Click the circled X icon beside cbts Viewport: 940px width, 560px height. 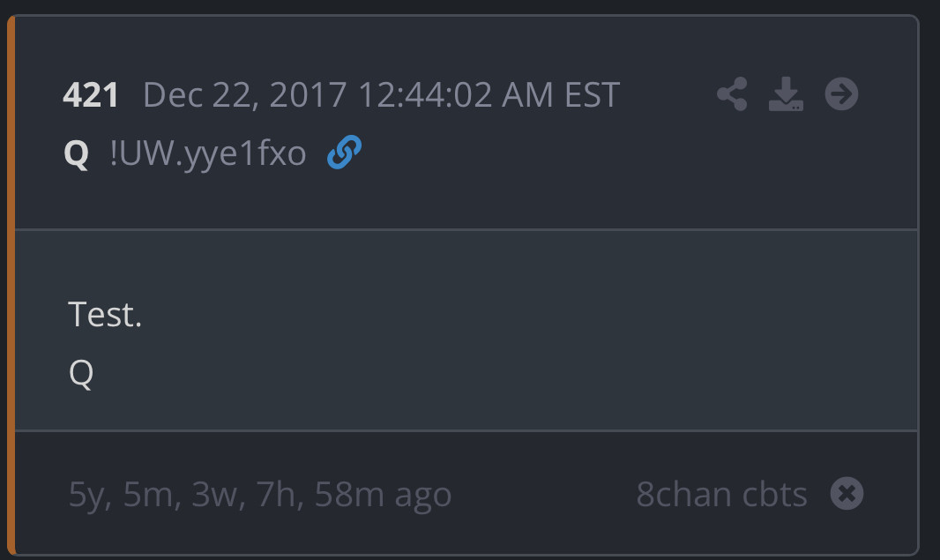click(x=847, y=494)
